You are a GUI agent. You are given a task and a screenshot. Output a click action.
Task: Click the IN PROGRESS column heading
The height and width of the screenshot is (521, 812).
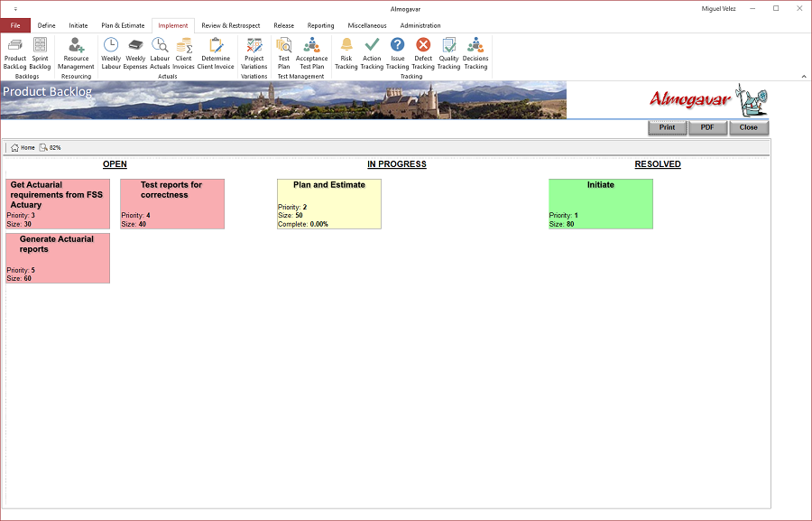397,164
